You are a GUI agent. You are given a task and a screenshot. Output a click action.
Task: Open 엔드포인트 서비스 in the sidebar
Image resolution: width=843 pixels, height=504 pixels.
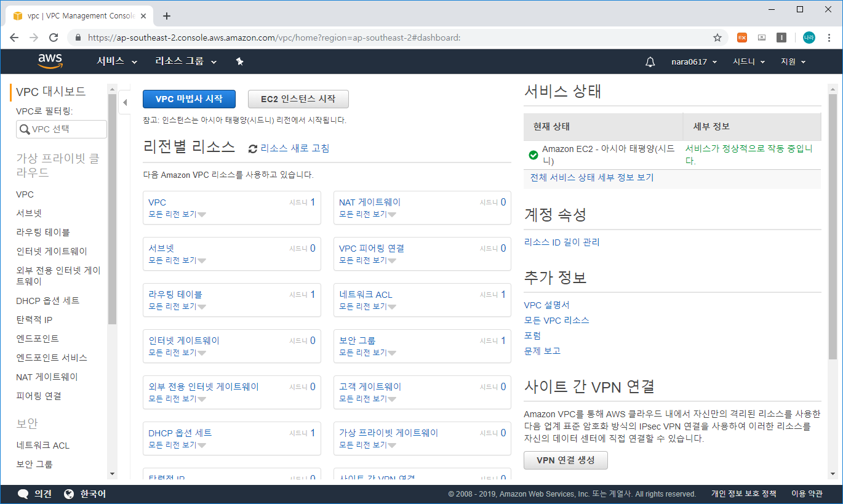(52, 358)
